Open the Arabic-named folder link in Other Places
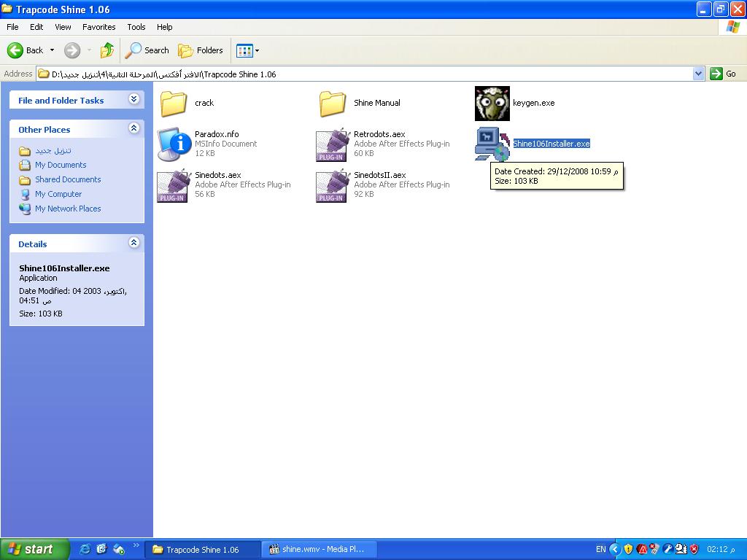Screen dimensions: 747x560 click(x=53, y=150)
